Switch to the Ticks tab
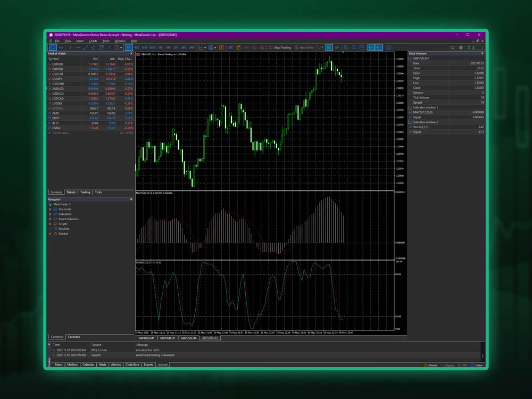This screenshot has height=399, width=532. click(x=98, y=192)
